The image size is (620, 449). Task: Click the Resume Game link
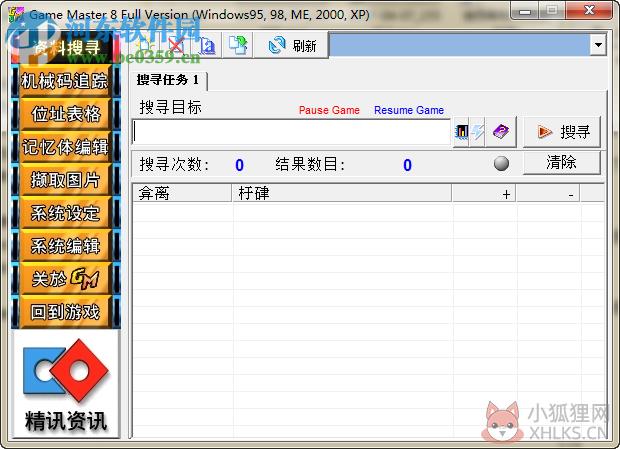click(409, 110)
